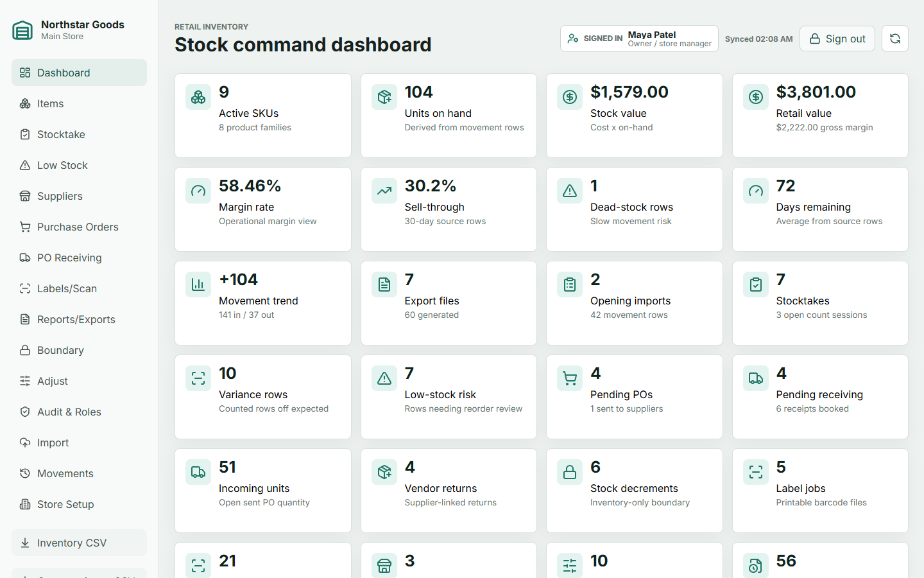Navigate to the Boundary page
The image size is (924, 578).
coord(79,350)
